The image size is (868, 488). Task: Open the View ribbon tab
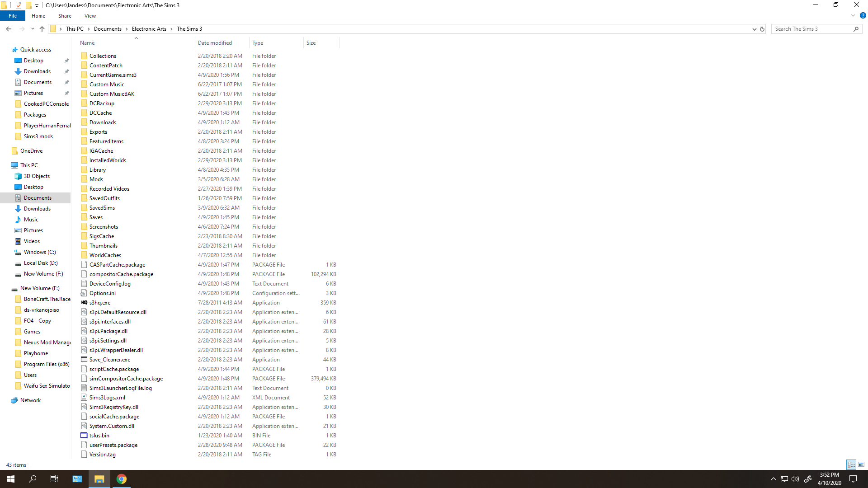click(x=90, y=16)
